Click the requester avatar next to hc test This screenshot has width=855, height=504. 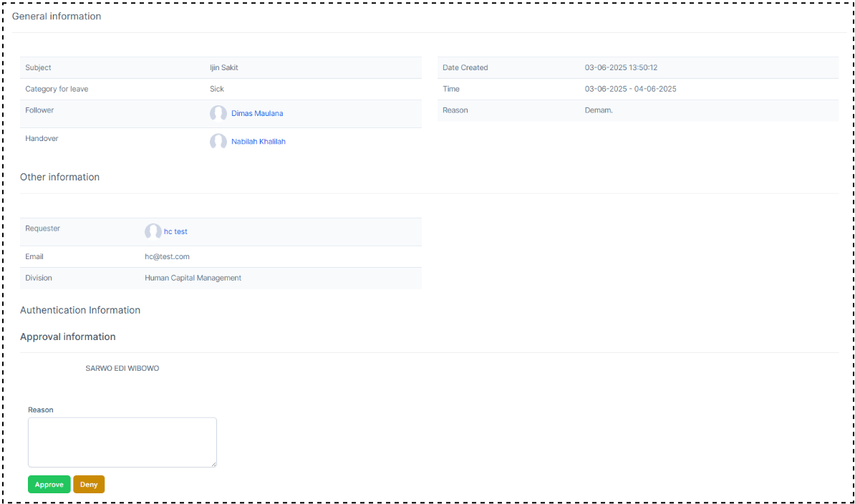pos(153,231)
